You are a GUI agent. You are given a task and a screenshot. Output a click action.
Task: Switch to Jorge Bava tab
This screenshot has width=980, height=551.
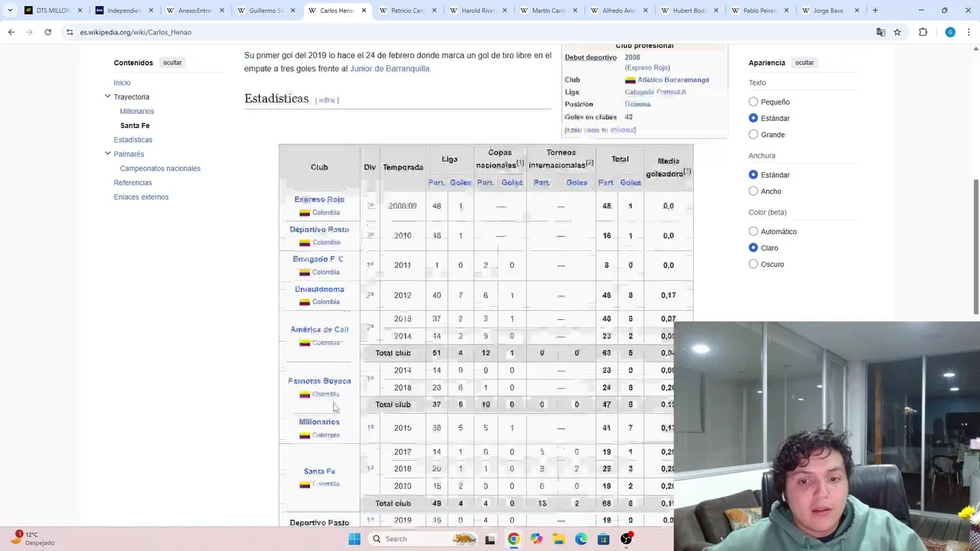pyautogui.click(x=831, y=11)
